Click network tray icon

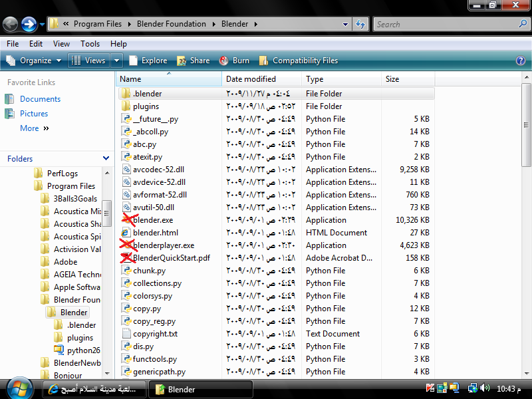point(472,388)
